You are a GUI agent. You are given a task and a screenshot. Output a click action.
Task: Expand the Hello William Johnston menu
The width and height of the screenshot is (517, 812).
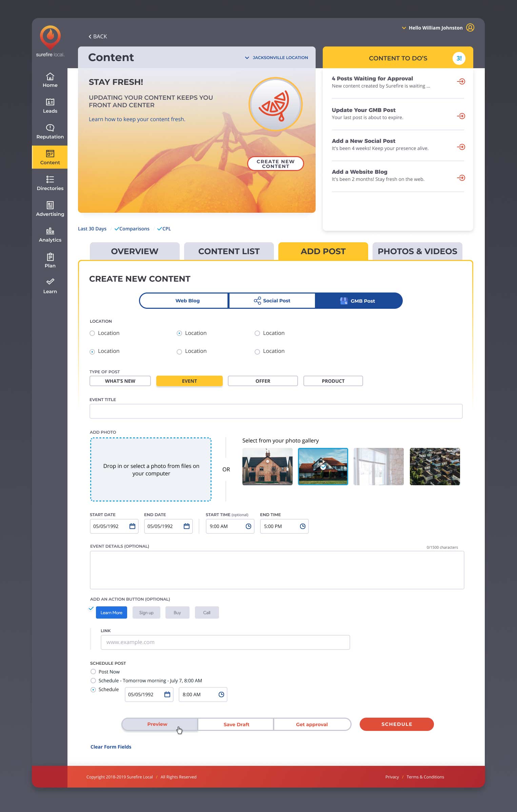click(x=432, y=28)
